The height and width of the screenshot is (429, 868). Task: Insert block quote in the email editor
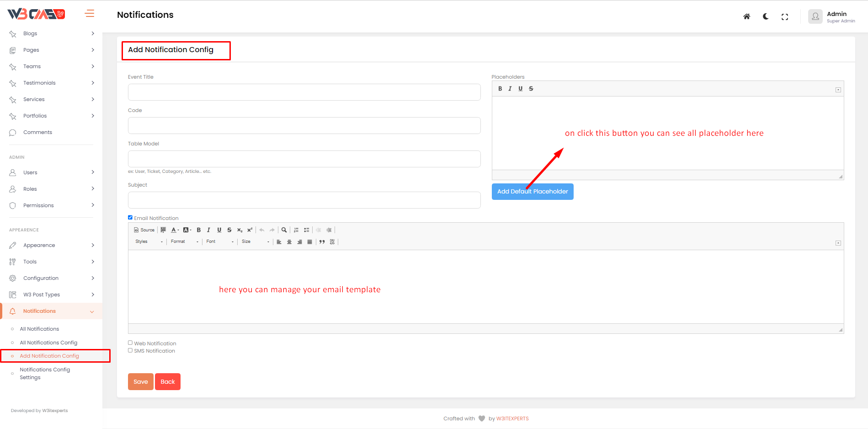(x=322, y=242)
